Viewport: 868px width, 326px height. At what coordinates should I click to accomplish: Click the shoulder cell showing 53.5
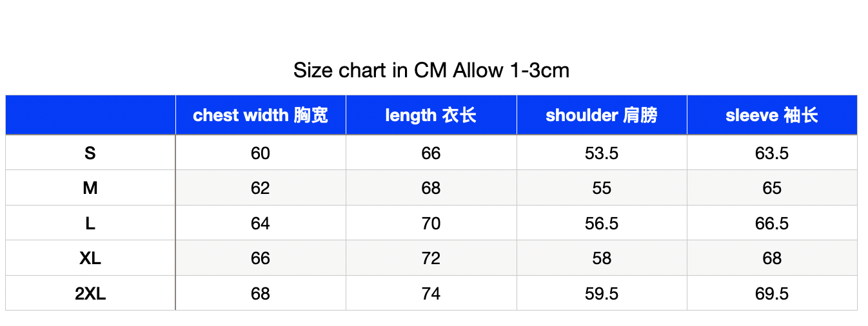coord(602,153)
